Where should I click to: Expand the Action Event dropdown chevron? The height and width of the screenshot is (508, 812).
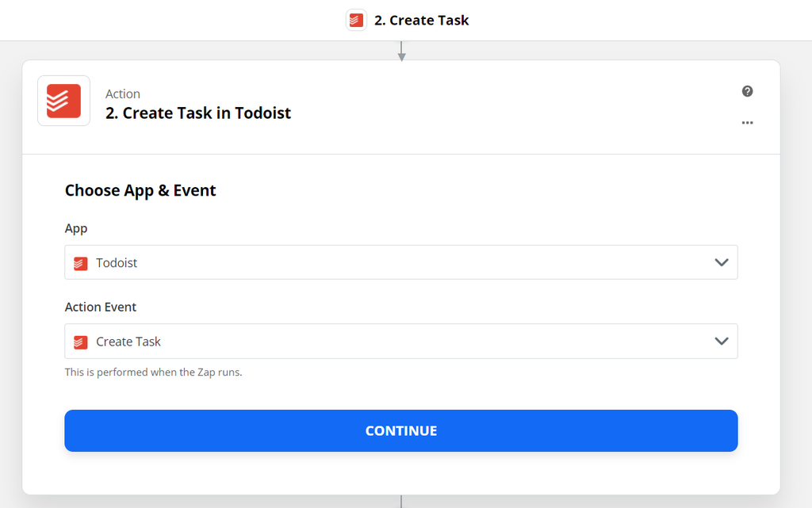click(x=721, y=341)
